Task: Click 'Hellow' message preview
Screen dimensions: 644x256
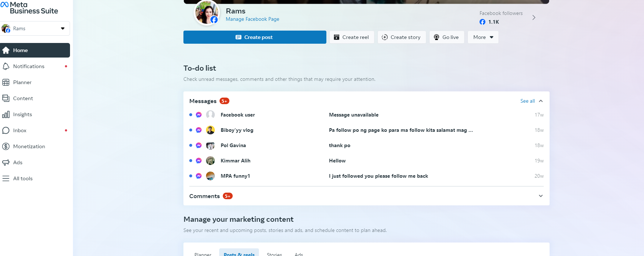Action: click(x=337, y=161)
